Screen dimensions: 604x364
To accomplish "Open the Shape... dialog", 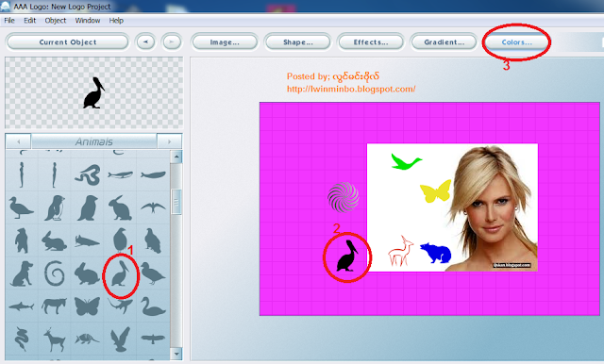I will point(298,41).
